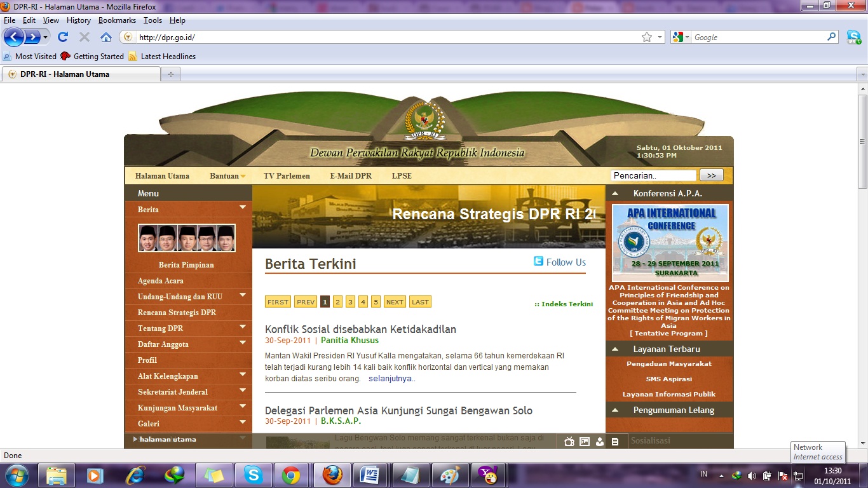Image resolution: width=868 pixels, height=488 pixels.
Task: Click Pengaduan Masyarakat link
Action: (669, 364)
